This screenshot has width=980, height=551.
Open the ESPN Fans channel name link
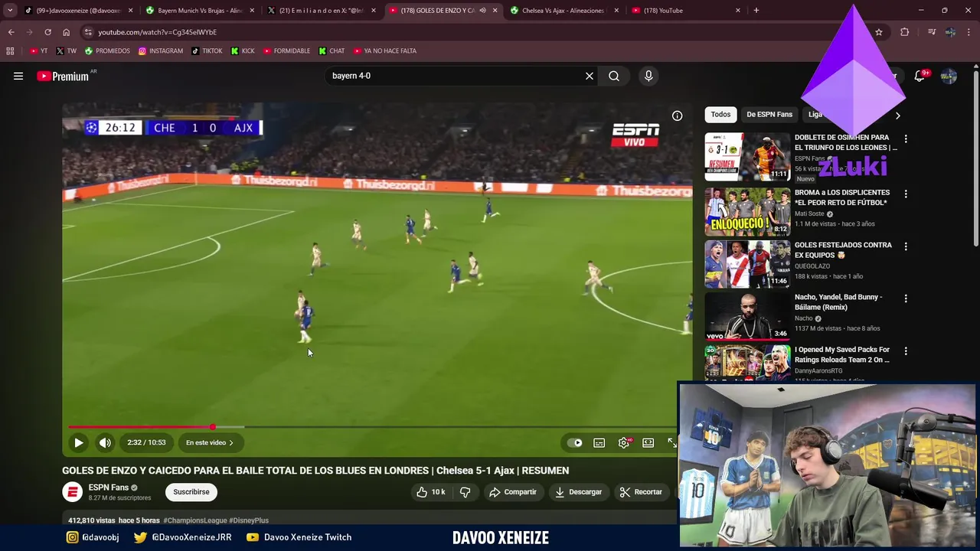[109, 487]
